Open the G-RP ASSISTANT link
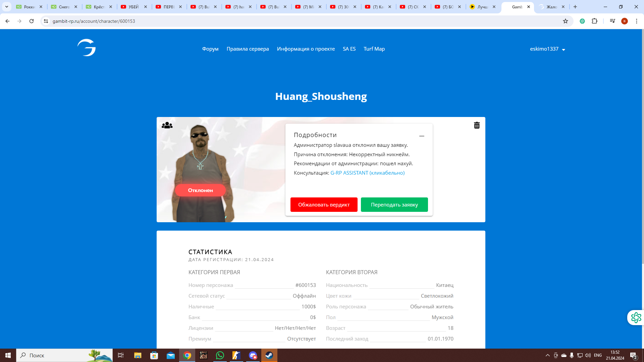644x362 pixels. (x=367, y=173)
